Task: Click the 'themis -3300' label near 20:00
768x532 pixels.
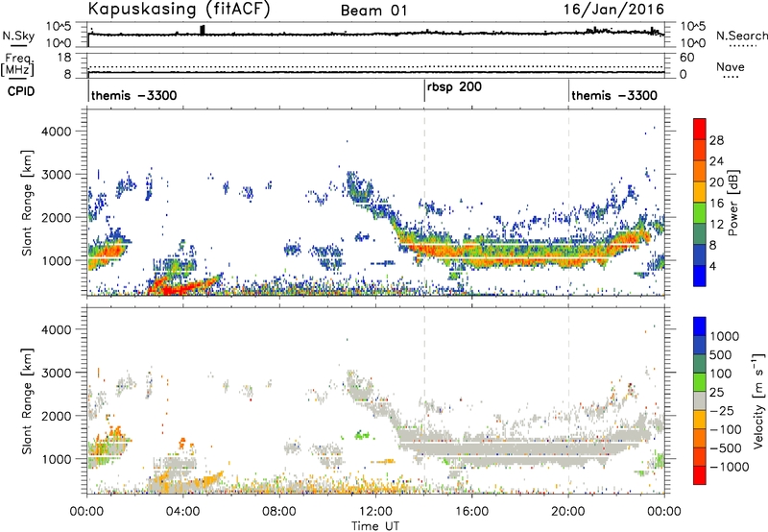Action: (x=614, y=95)
